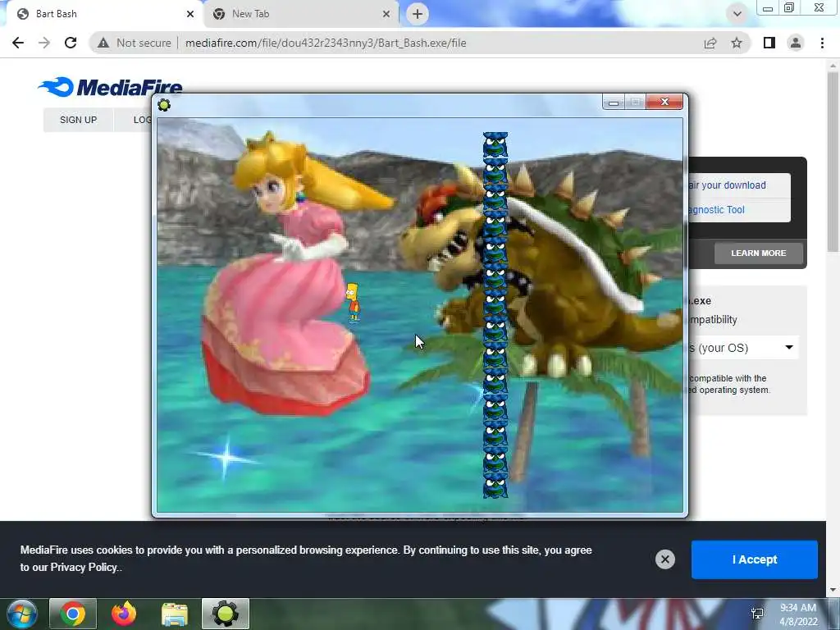Screen dimensions: 840x630
Task: Click the game window gear icon
Action: pos(164,104)
